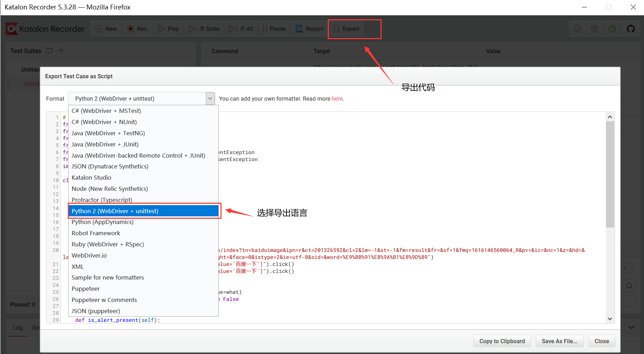This screenshot has width=644, height=354.
Task: Choose Python (AppDynamics) format
Action: coord(143,222)
